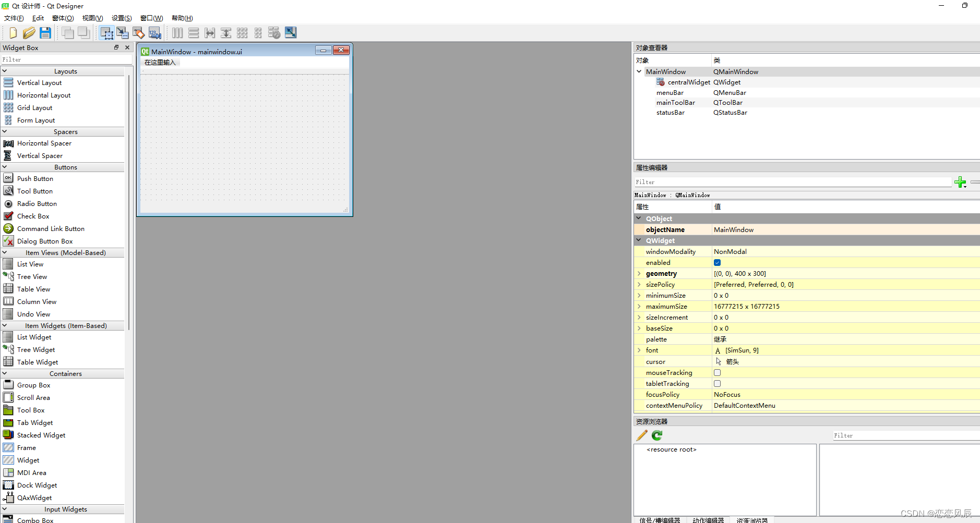Select the Edit Tab Order mode icon

(x=155, y=33)
